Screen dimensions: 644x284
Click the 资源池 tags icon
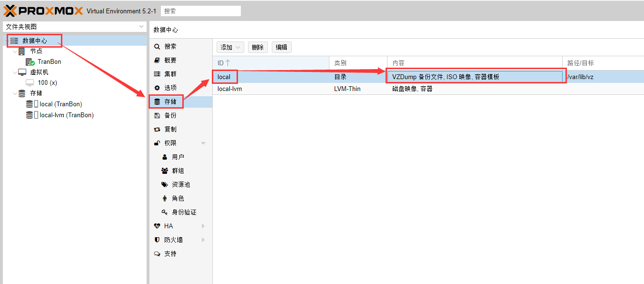click(165, 184)
